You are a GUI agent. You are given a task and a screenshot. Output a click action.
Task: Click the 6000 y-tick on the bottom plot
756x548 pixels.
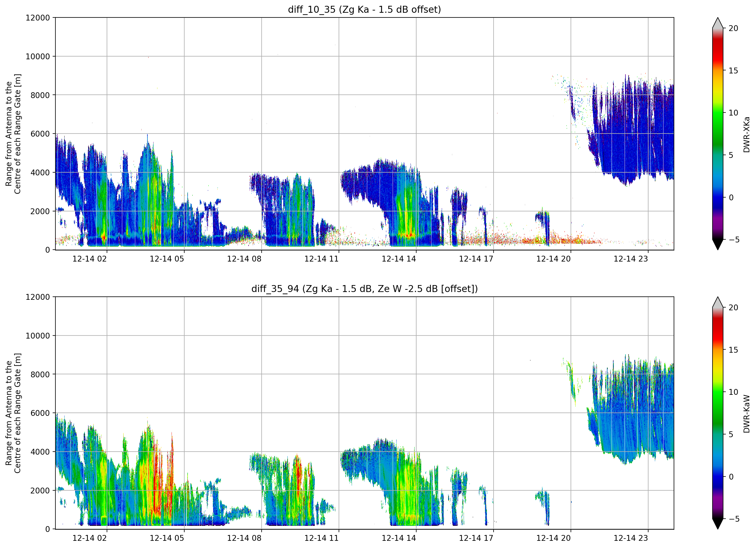(x=40, y=413)
